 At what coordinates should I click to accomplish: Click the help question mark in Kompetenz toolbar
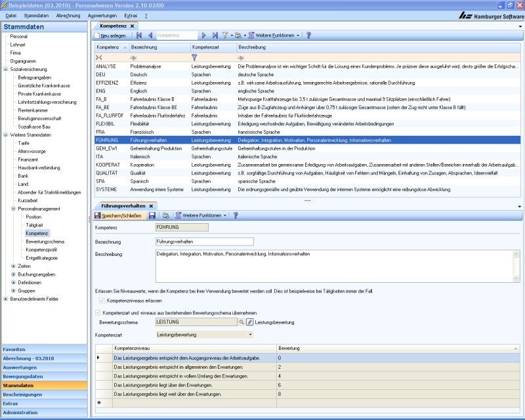pos(308,35)
